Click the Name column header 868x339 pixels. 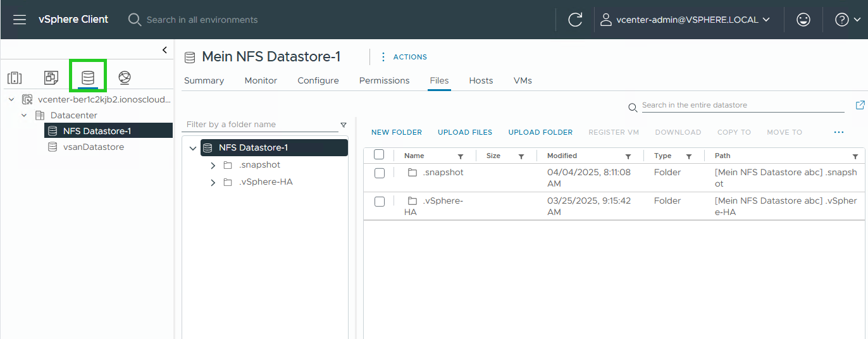(x=414, y=156)
